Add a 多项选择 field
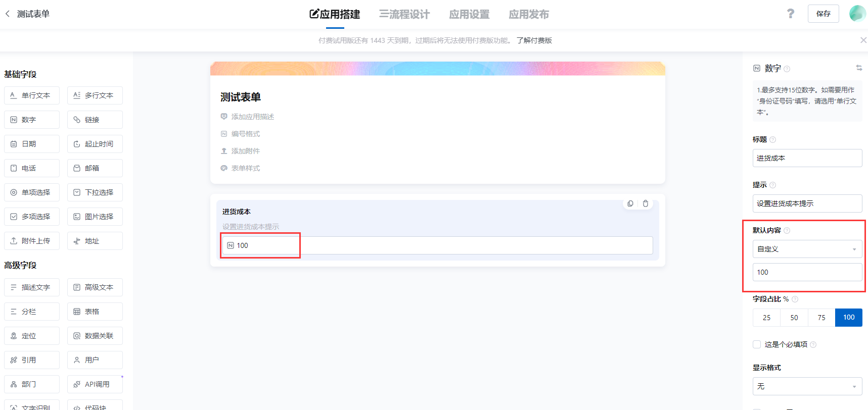868x410 pixels. coord(32,217)
